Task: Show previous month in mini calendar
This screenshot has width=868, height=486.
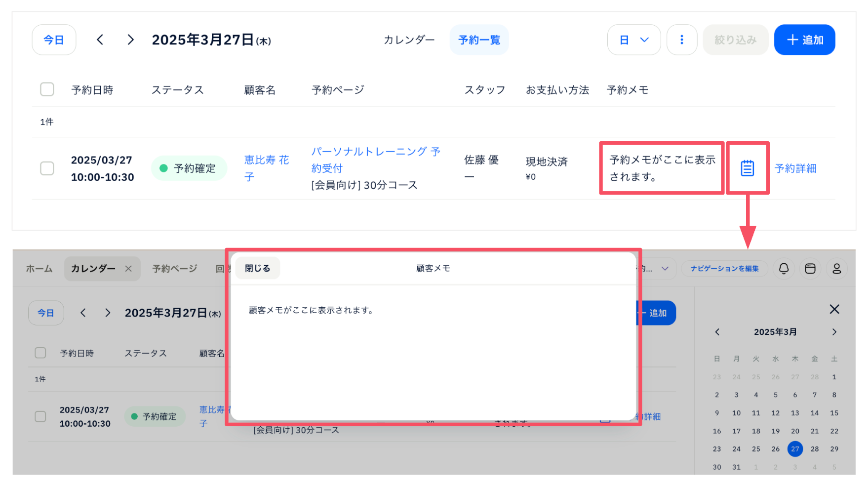Action: coord(717,332)
